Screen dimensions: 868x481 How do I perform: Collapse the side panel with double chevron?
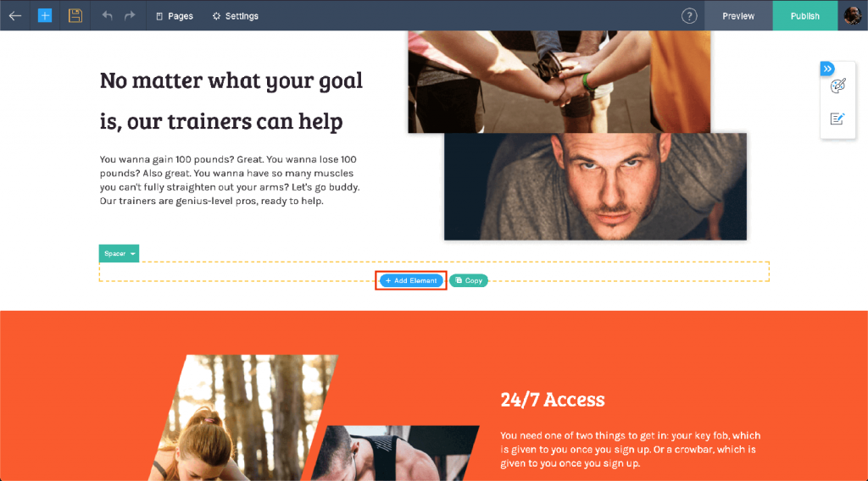827,69
